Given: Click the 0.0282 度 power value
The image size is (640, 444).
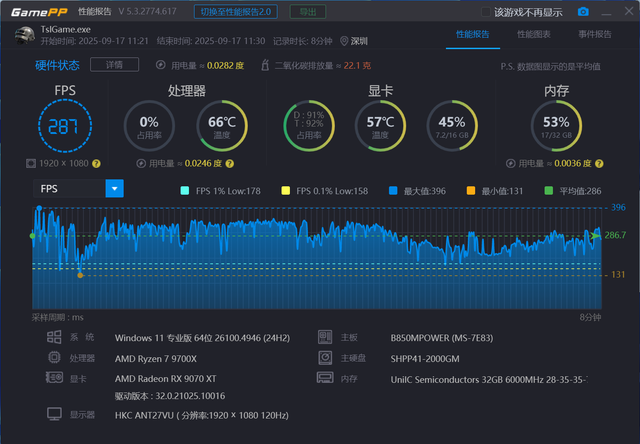Looking at the screenshot, I should pos(225,65).
